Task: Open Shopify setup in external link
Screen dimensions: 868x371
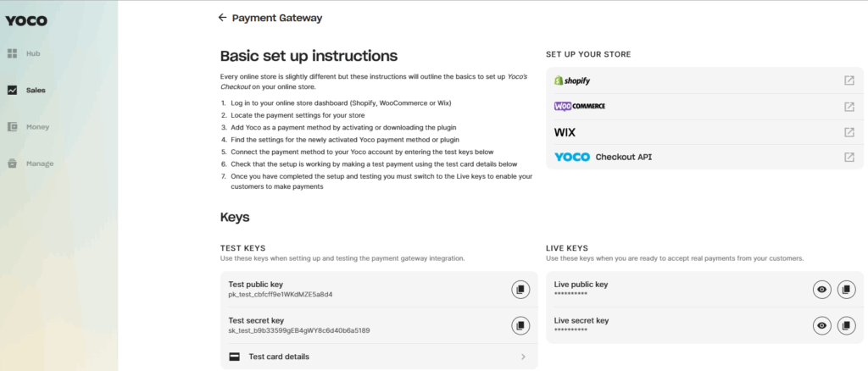Action: 849,80
